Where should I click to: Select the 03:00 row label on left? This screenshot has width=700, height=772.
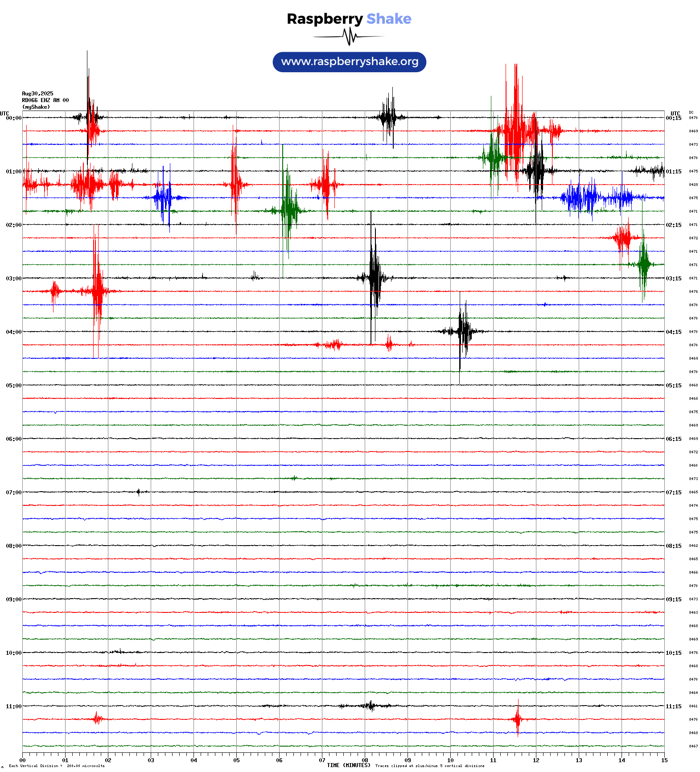(x=13, y=279)
